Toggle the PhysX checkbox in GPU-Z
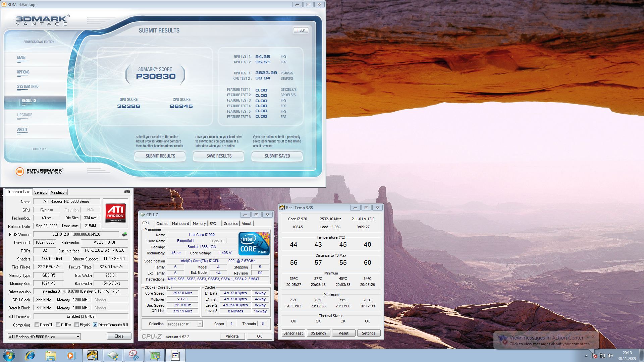Screen dimensions: 644x362 coord(76,325)
